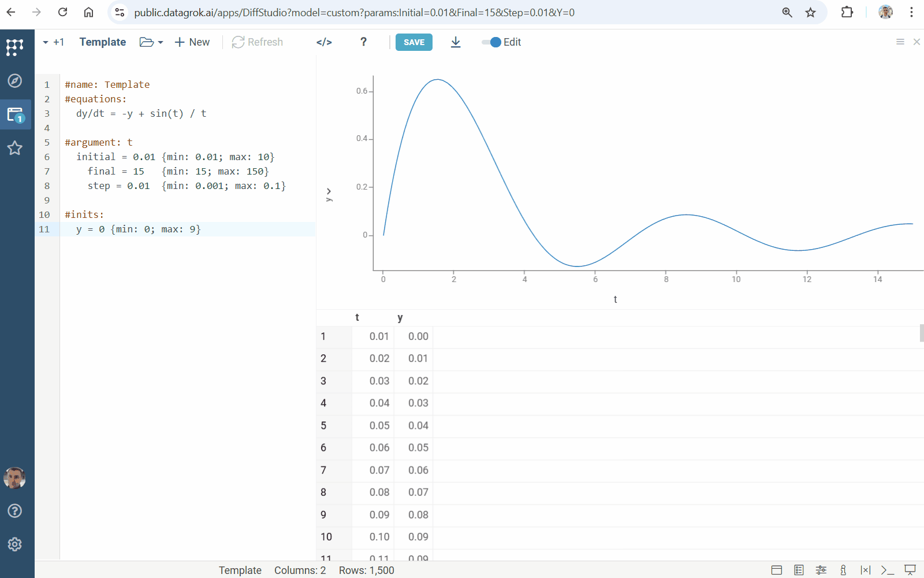Viewport: 924px width, 578px height.
Task: Toggle the properties list icon in status bar
Action: 799,570
